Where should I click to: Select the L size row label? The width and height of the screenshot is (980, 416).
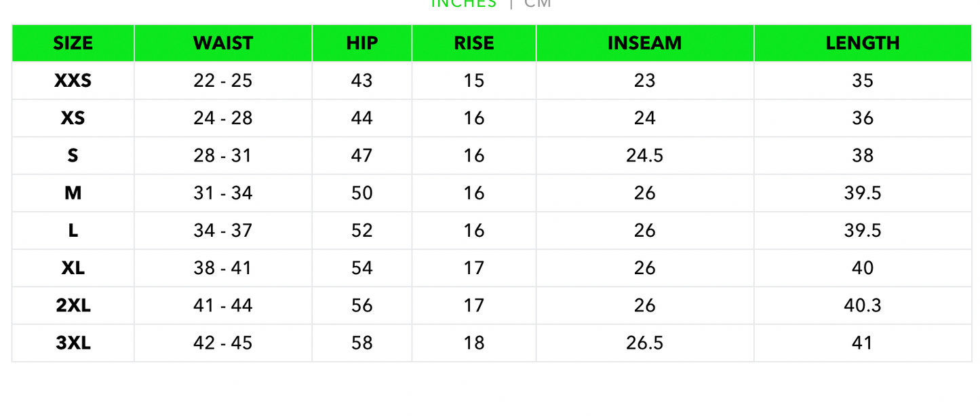click(73, 231)
